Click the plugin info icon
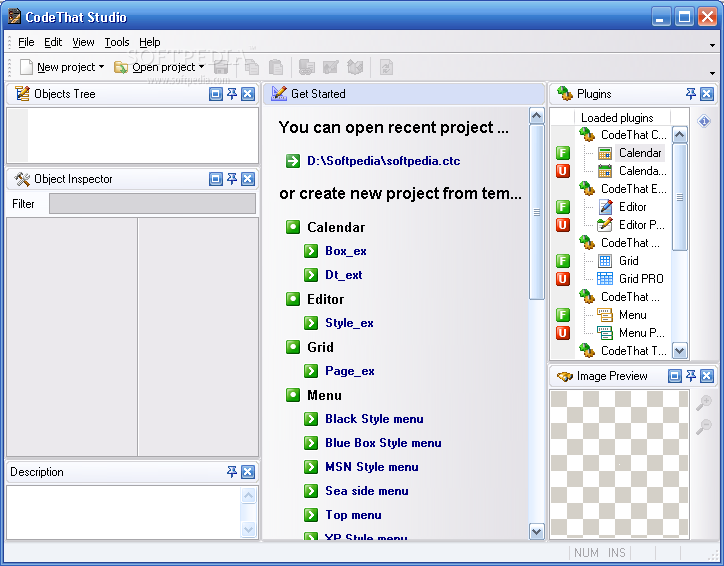This screenshot has width=724, height=566. [704, 121]
